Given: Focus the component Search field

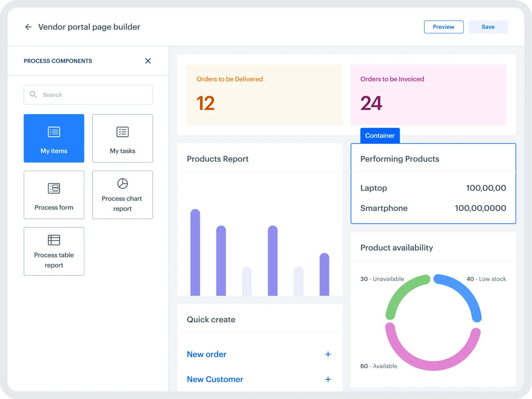Looking at the screenshot, I should click(x=88, y=95).
